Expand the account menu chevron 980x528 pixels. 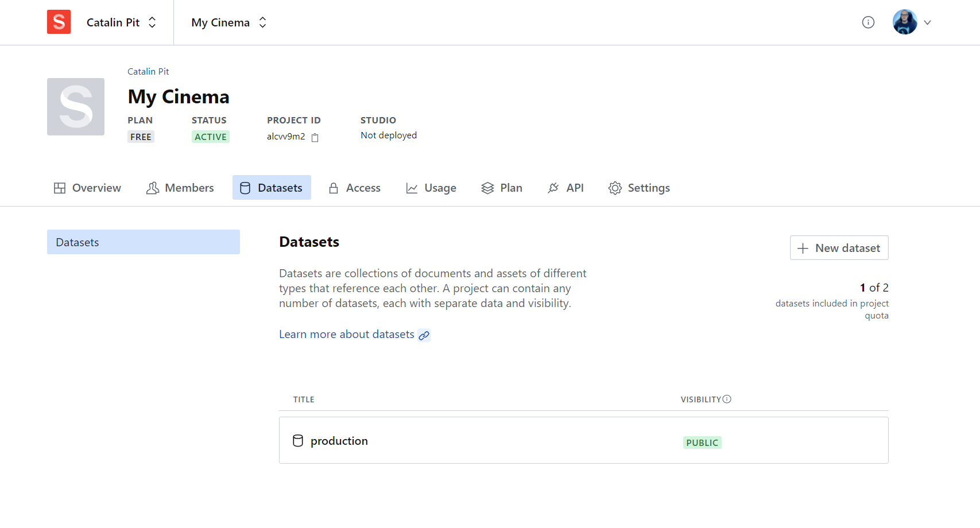pyautogui.click(x=927, y=22)
